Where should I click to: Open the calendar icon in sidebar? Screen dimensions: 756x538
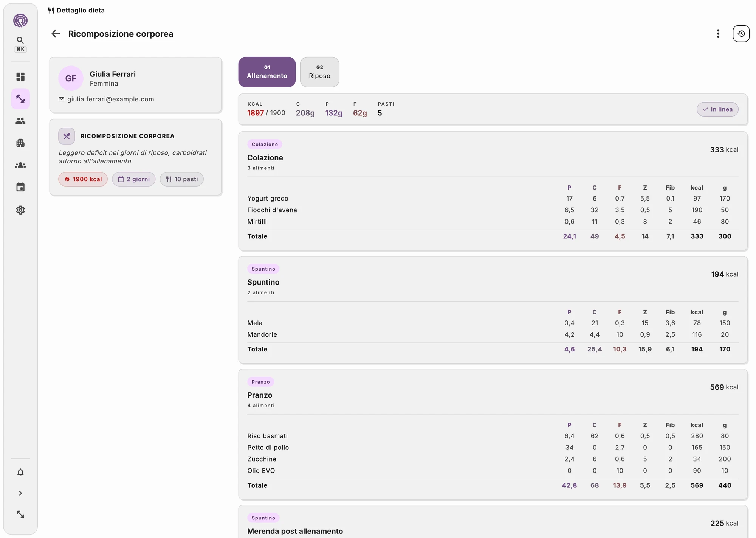(x=20, y=187)
